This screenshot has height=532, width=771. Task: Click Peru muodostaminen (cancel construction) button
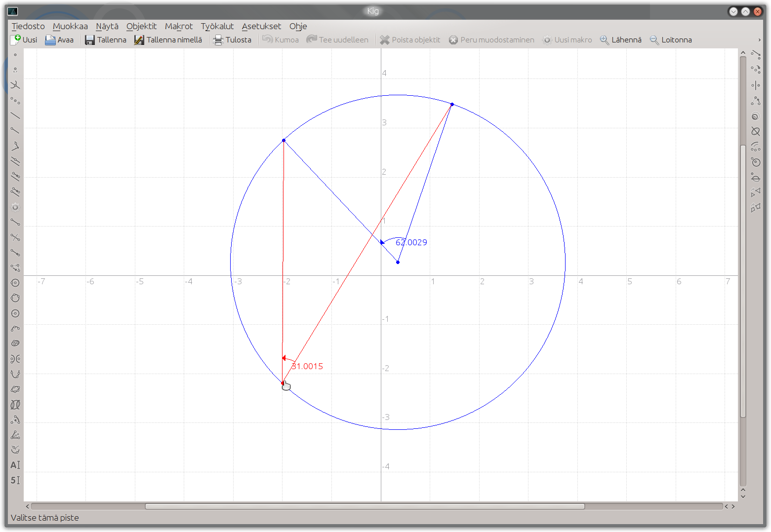[x=491, y=40]
